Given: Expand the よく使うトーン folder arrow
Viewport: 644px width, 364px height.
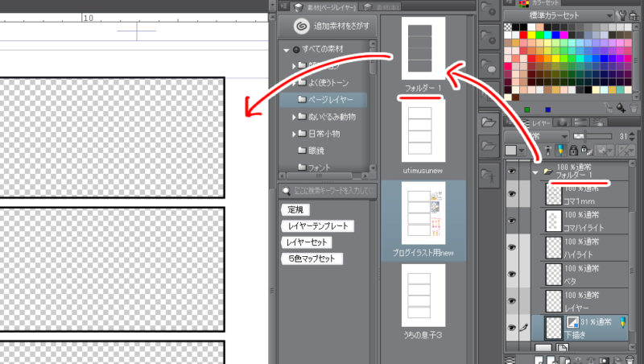Looking at the screenshot, I should (294, 83).
